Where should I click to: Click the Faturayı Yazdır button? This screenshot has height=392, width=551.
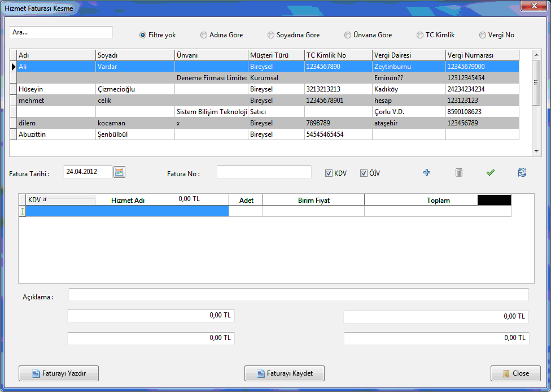pos(59,373)
